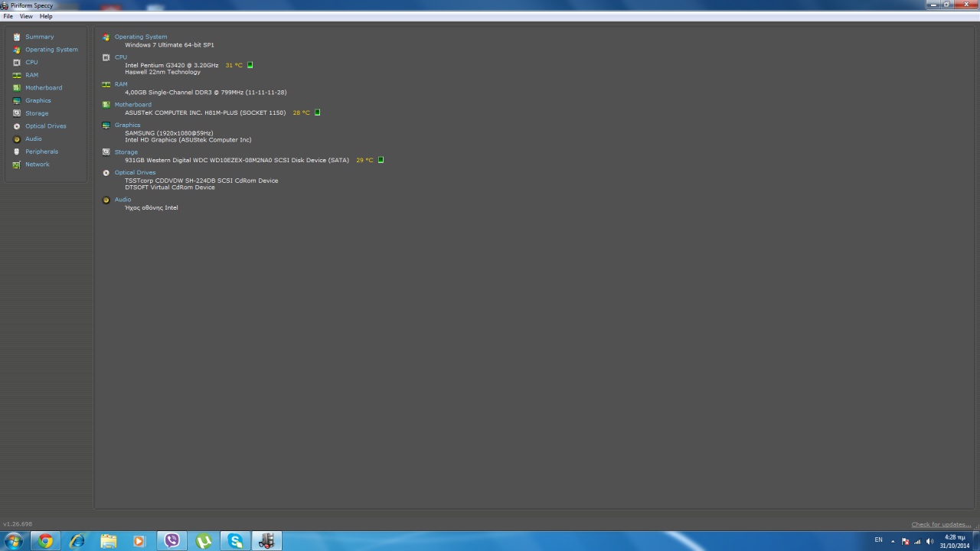Click the Storage drive icon in sidebar
The height and width of the screenshot is (551, 980).
coord(17,113)
